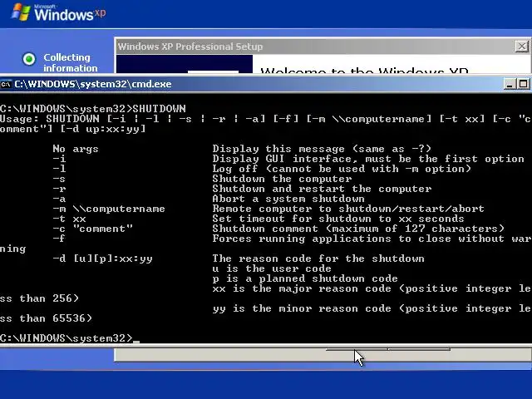Maximize the cmd.exe window

(x=524, y=84)
